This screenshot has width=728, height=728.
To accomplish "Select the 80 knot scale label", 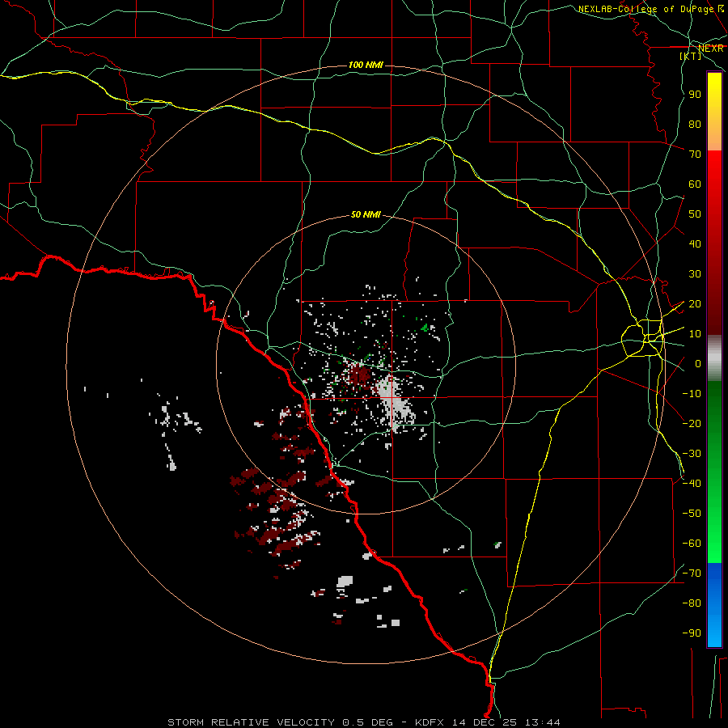I will pyautogui.click(x=695, y=124).
